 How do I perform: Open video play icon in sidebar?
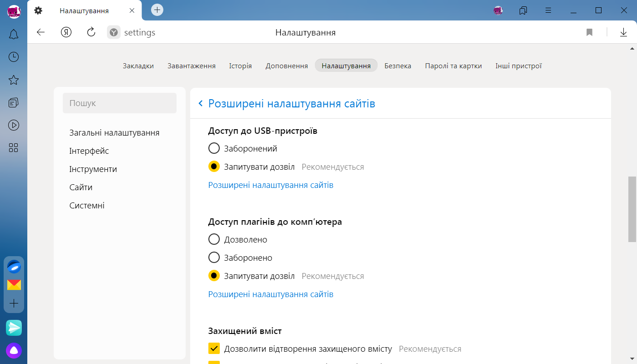point(14,125)
